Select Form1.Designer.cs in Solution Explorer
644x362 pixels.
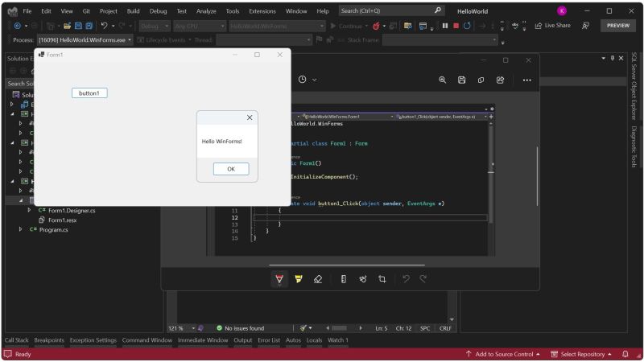(72, 210)
